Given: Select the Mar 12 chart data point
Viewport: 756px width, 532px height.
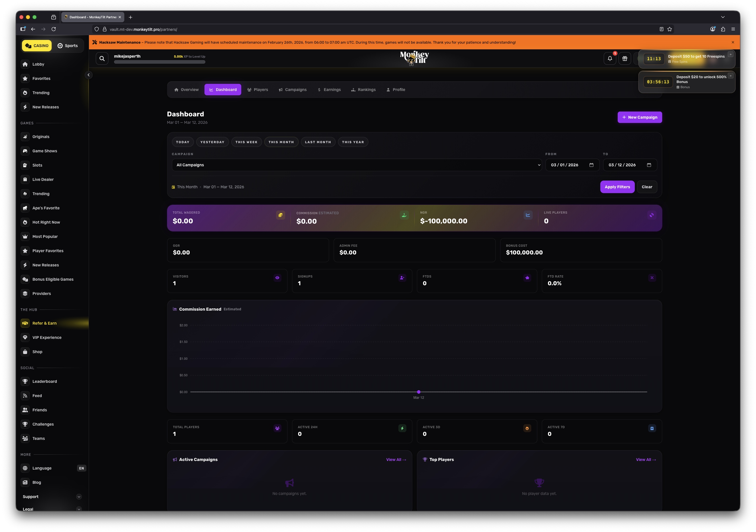Looking at the screenshot, I should (419, 392).
